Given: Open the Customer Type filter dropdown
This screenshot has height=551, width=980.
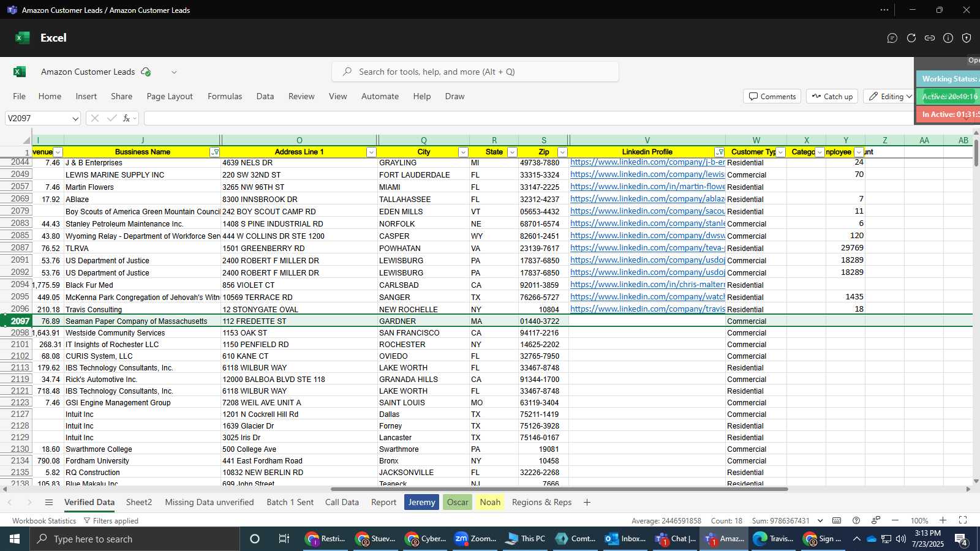Looking at the screenshot, I should point(781,152).
